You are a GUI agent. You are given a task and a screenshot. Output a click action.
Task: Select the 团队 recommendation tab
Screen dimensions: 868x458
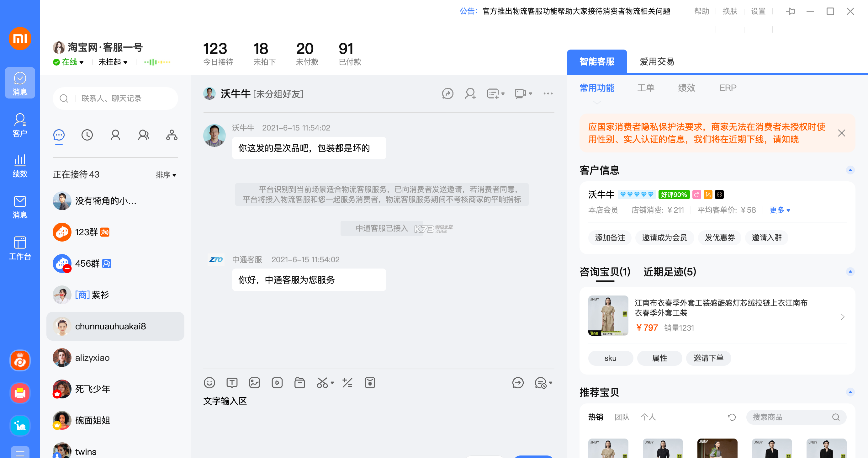pyautogui.click(x=622, y=417)
